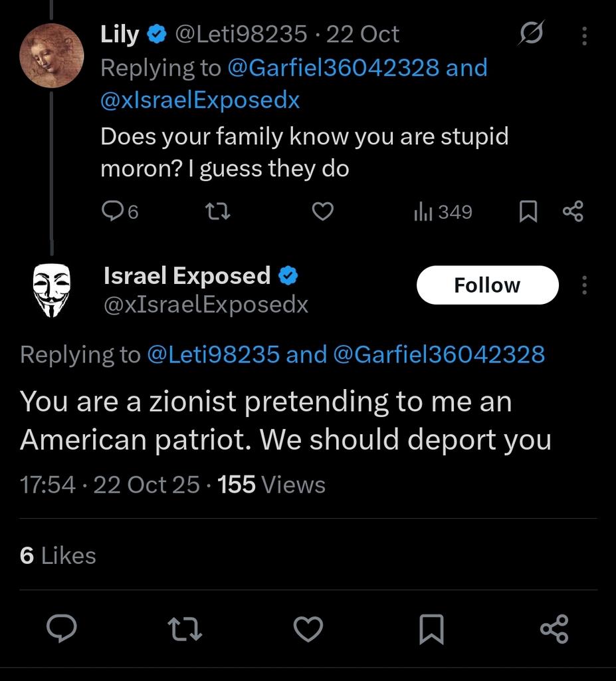Open the @Garfiel36042328 mention in Lily's reply
The image size is (616, 681).
click(333, 68)
